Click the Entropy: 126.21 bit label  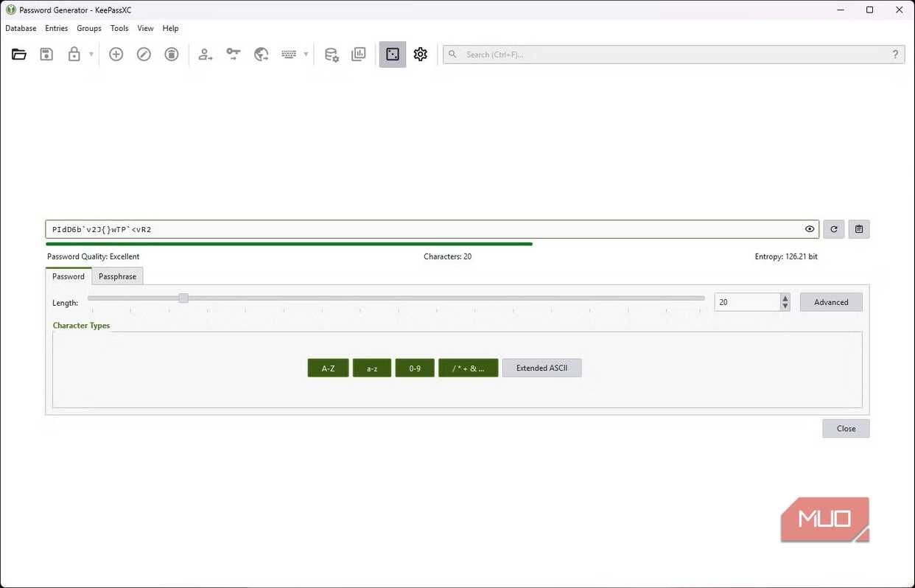[x=786, y=256]
